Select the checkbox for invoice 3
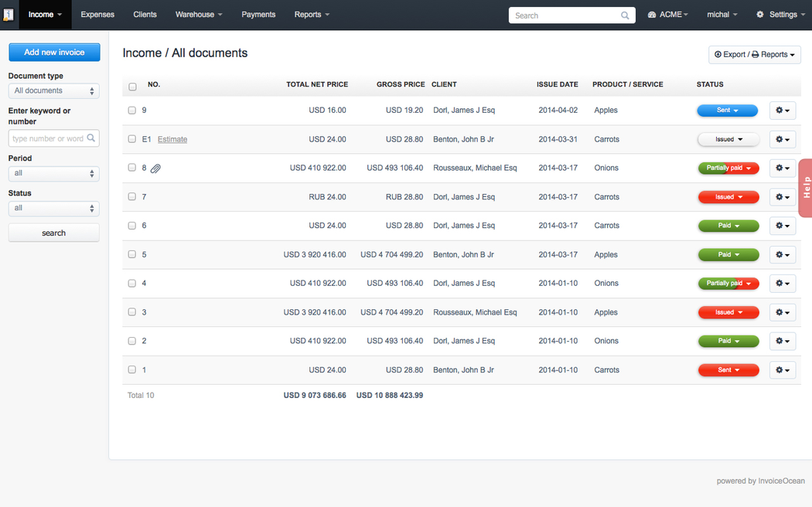 132,312
